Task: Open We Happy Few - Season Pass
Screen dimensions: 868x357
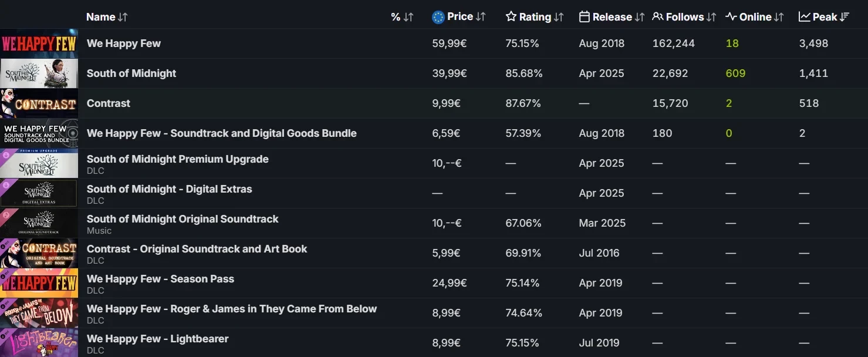Action: (x=160, y=279)
